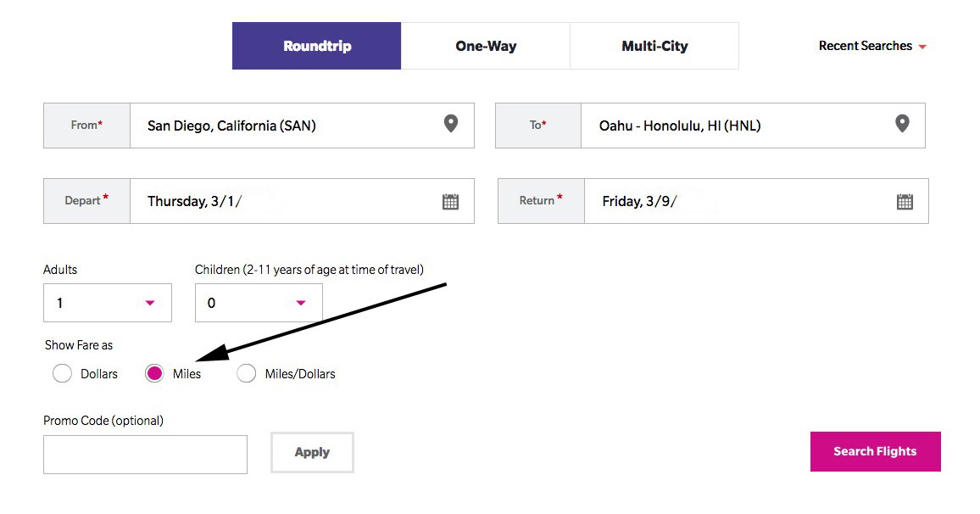Choose the Miles/Dollars fare display option

247,373
